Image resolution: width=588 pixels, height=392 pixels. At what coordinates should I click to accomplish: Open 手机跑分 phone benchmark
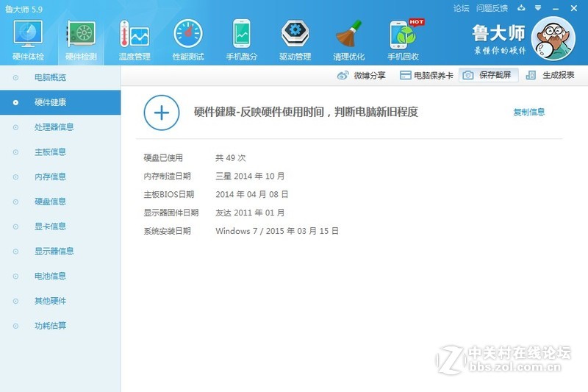point(242,40)
